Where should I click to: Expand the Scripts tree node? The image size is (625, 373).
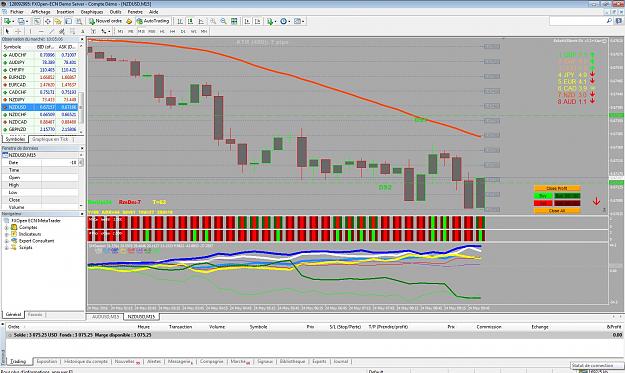pos(6,247)
